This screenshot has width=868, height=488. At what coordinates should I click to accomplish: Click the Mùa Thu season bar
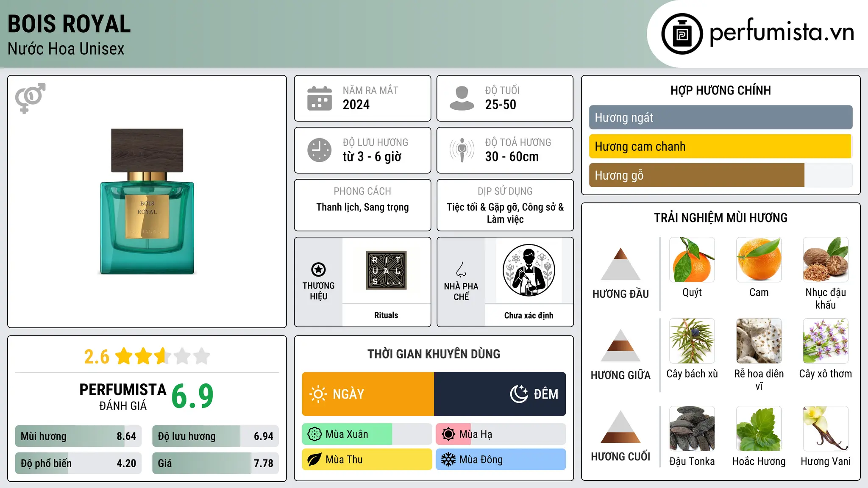coord(367,460)
